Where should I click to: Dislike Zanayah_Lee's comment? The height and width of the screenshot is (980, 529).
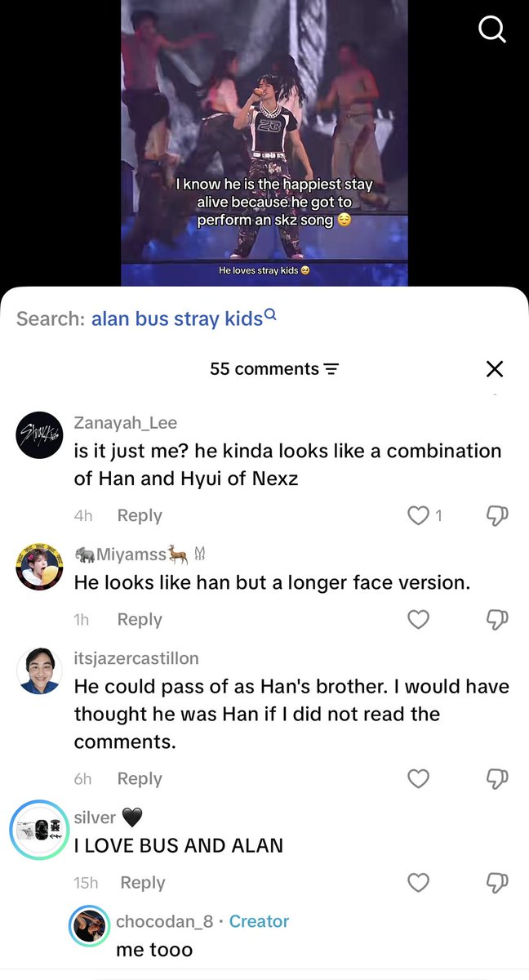pyautogui.click(x=497, y=515)
